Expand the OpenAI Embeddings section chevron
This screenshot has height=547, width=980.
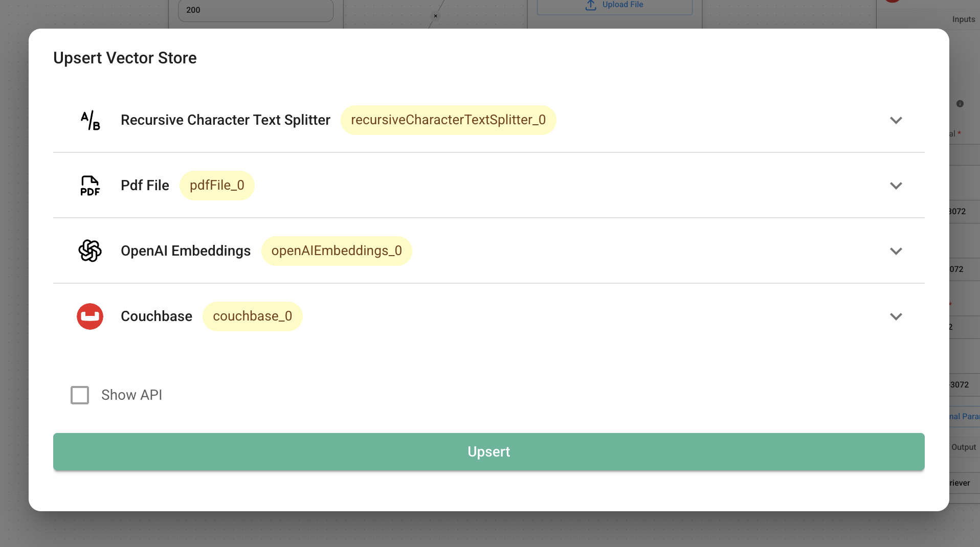pos(896,251)
